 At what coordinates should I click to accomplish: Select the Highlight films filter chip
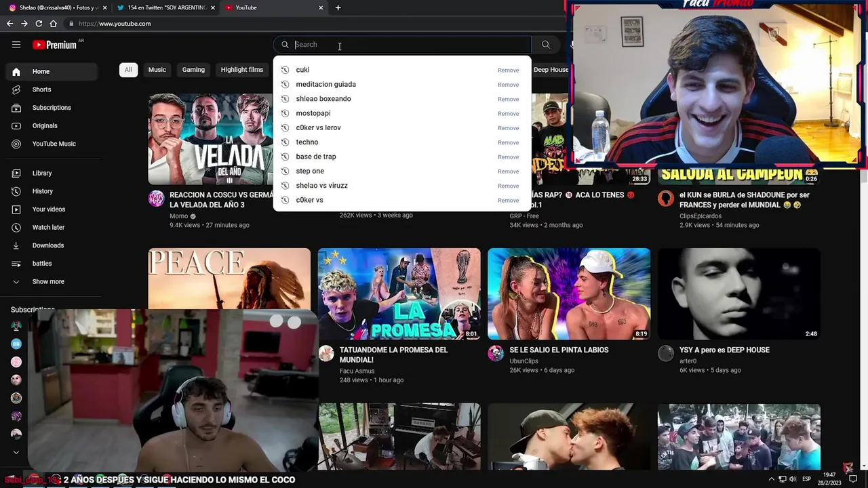tap(242, 70)
